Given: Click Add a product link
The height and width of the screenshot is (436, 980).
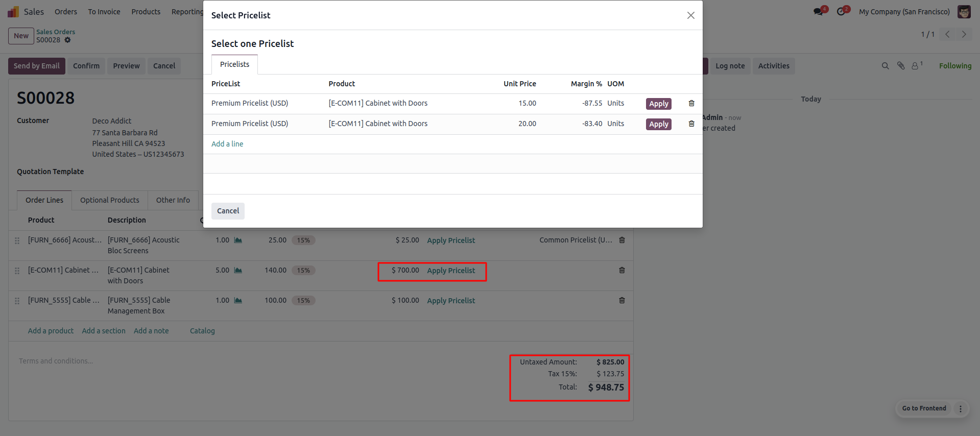Looking at the screenshot, I should 51,331.
